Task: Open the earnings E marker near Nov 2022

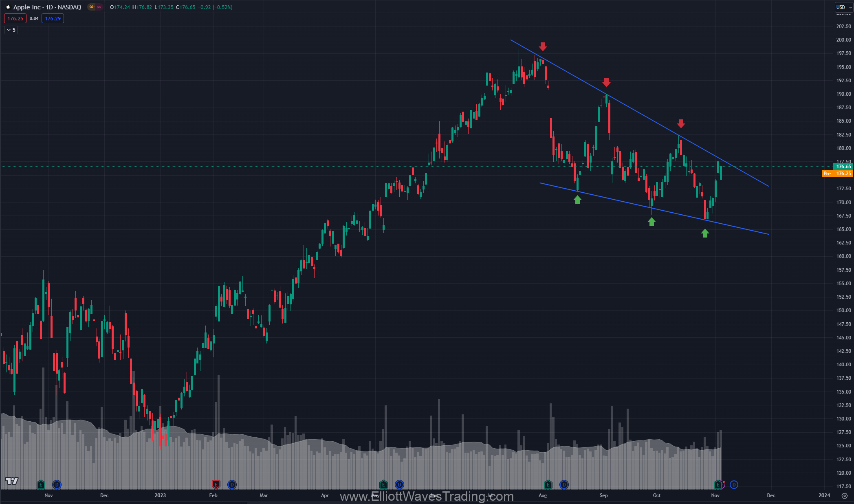Action: pyautogui.click(x=41, y=484)
